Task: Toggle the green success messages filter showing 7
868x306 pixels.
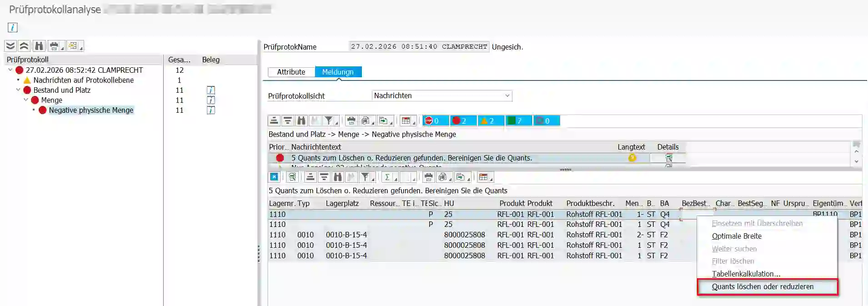Action: [x=518, y=121]
